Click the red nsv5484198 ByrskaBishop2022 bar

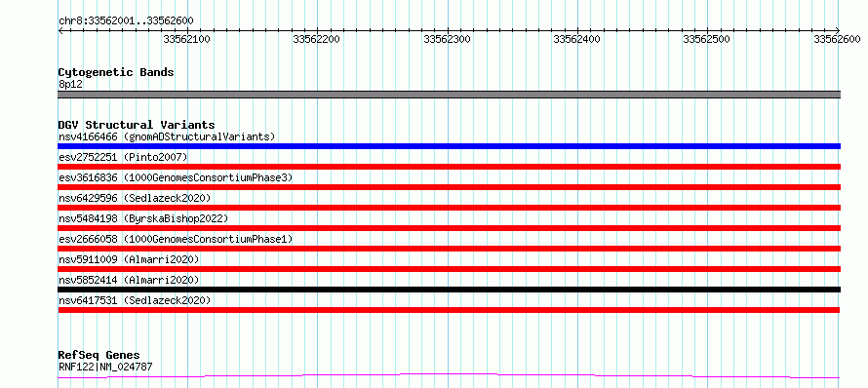click(x=449, y=228)
